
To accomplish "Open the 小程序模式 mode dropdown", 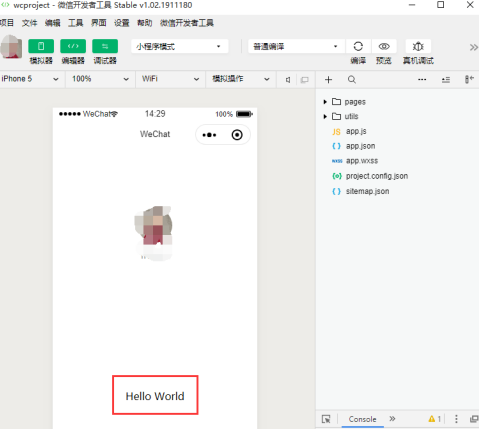I will point(180,46).
